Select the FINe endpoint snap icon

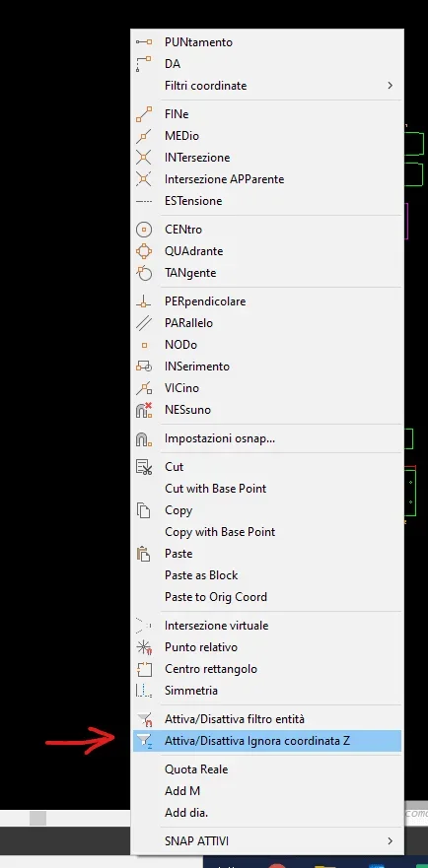click(x=144, y=114)
